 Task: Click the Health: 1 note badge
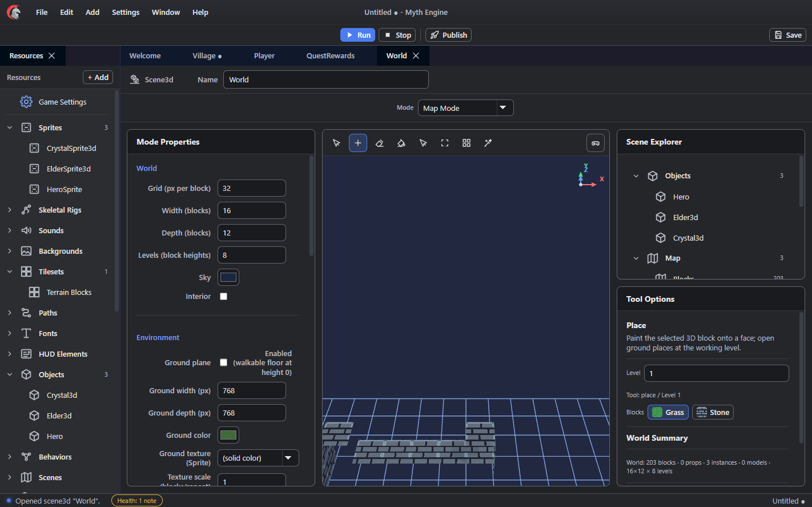pyautogui.click(x=137, y=501)
